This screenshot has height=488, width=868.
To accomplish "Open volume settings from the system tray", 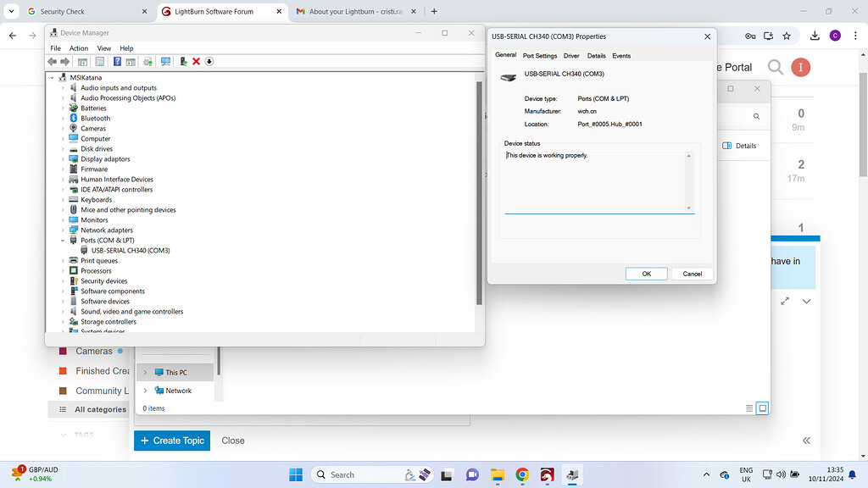I will pyautogui.click(x=779, y=474).
